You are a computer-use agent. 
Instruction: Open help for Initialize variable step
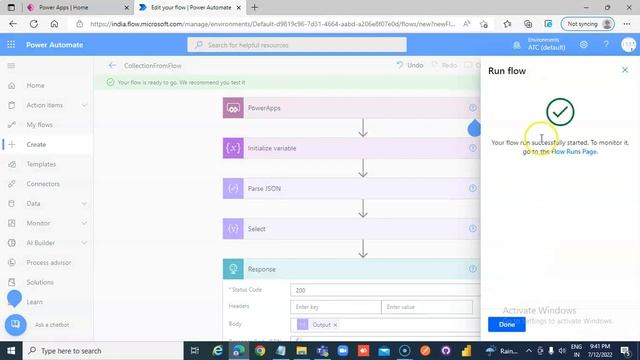472,148
